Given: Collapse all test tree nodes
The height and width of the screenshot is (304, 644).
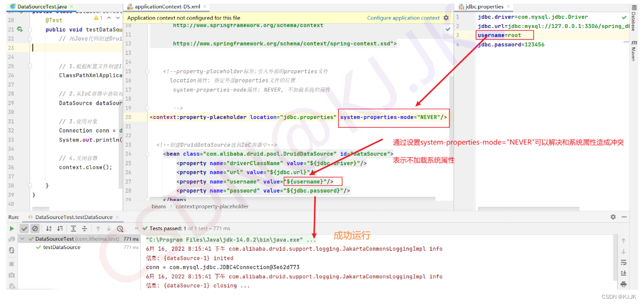Looking at the screenshot, I should [84, 229].
